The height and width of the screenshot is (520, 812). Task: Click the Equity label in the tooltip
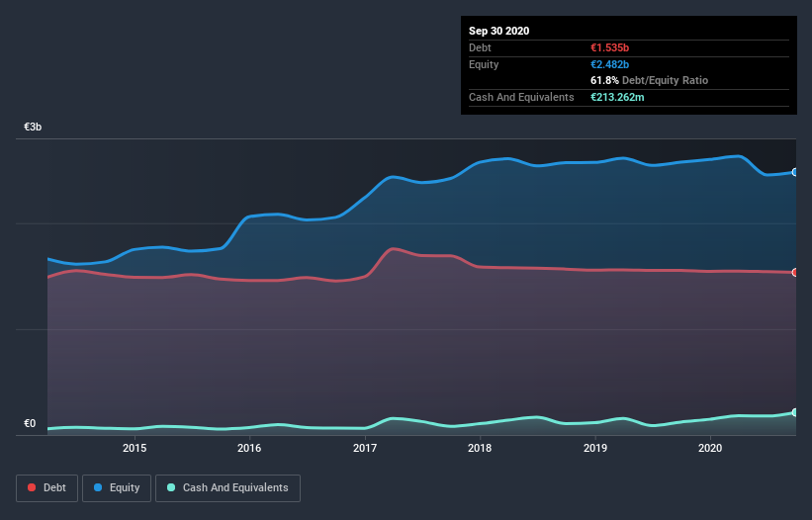click(484, 64)
